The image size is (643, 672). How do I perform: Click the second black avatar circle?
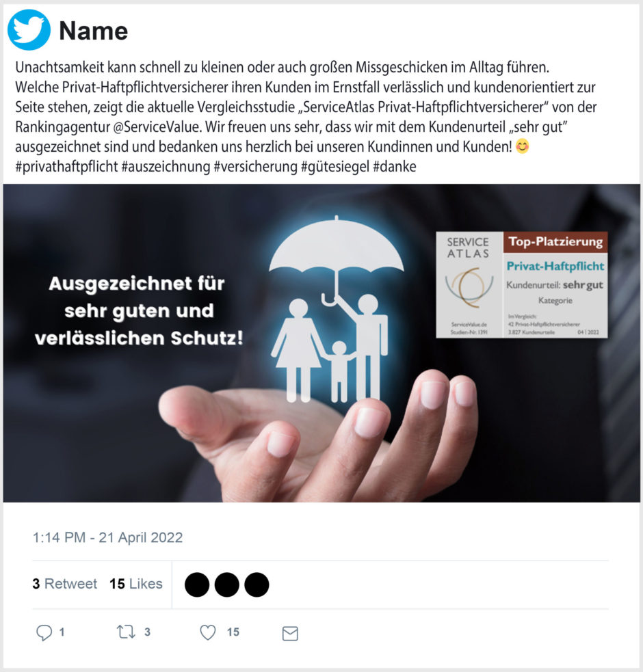(x=226, y=584)
